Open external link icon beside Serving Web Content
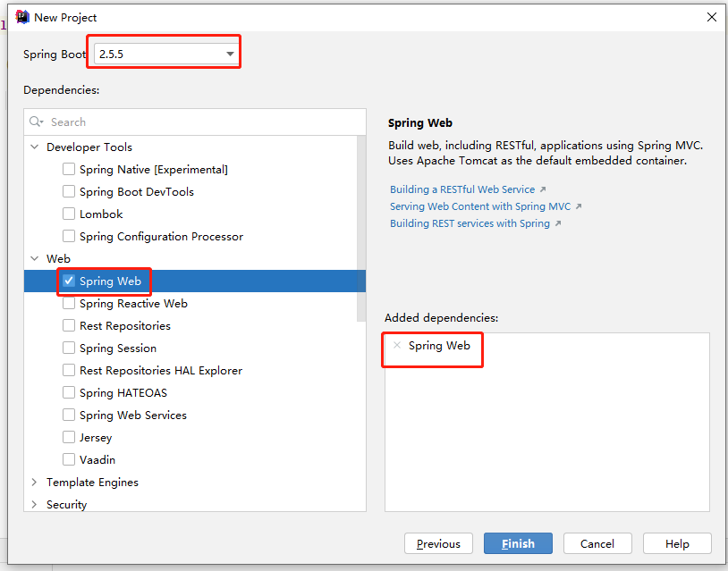The height and width of the screenshot is (571, 728). pos(579,206)
